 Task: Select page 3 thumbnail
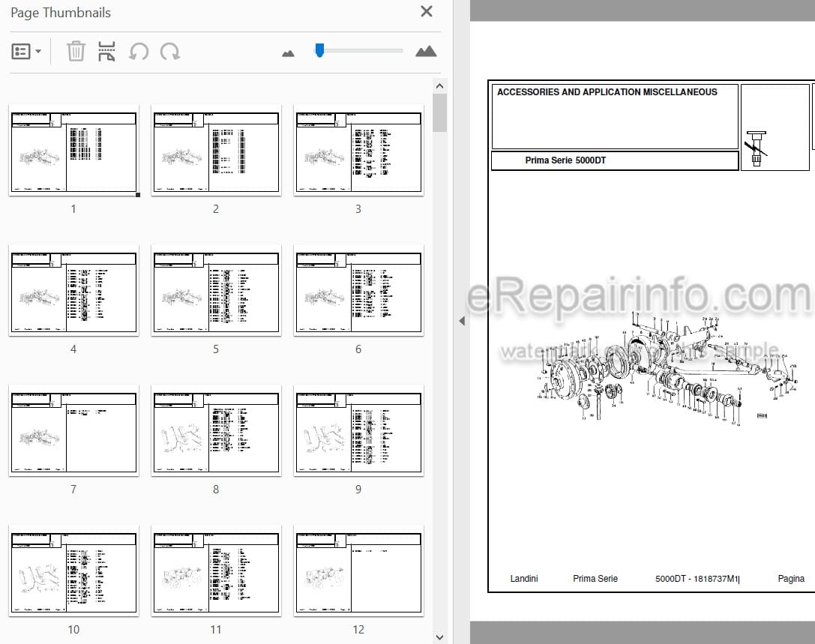[x=358, y=151]
